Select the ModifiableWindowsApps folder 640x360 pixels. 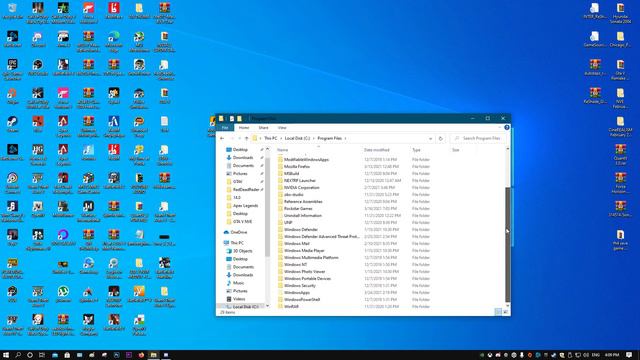coord(306,160)
